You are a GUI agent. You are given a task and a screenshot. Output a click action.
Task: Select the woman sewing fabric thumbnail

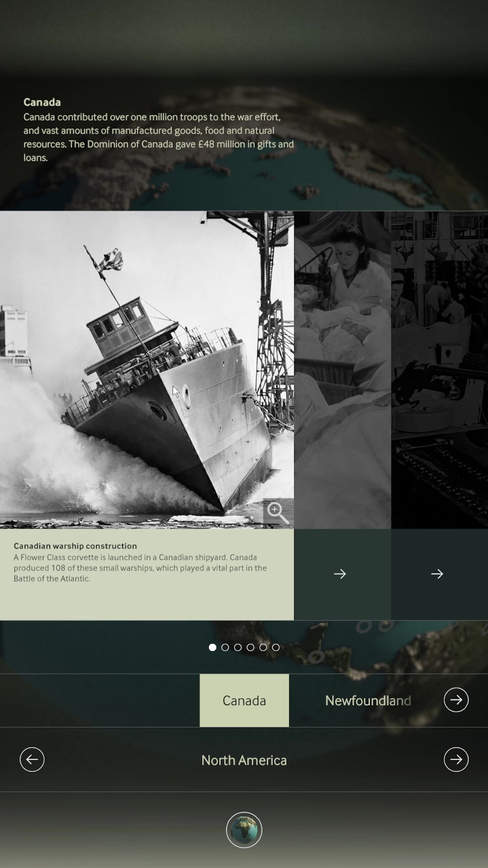(343, 370)
